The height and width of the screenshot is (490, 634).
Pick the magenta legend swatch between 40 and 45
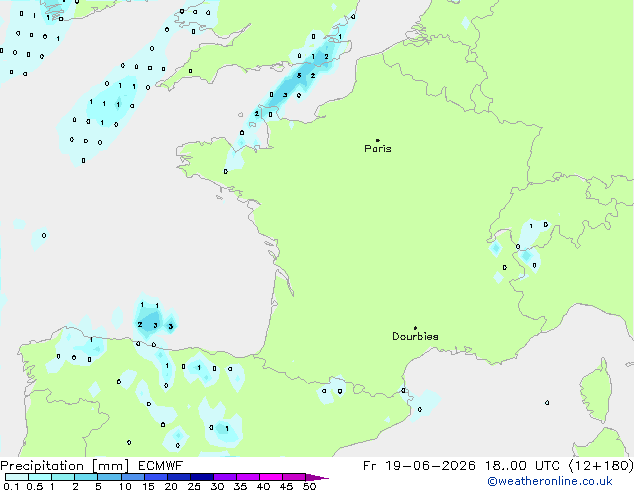[x=271, y=477]
